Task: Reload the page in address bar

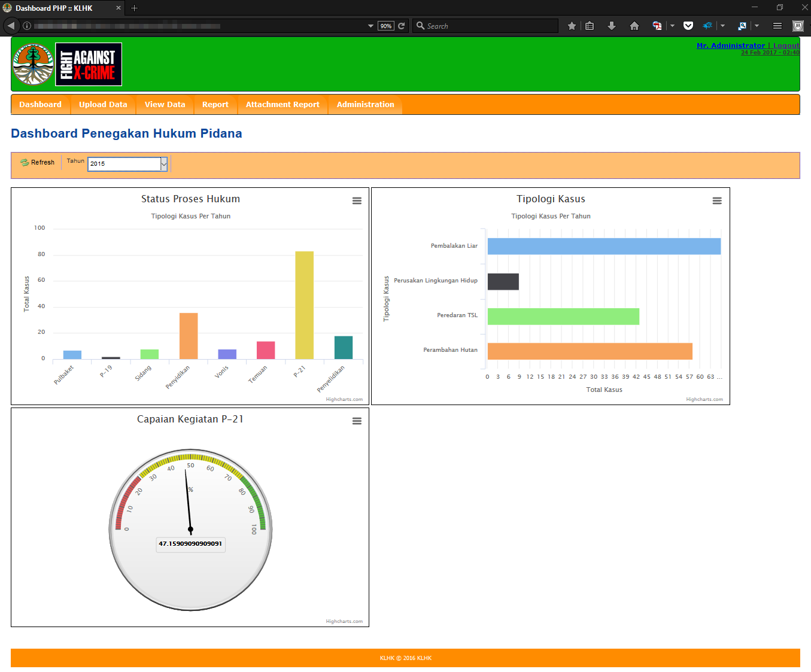Action: coord(402,26)
